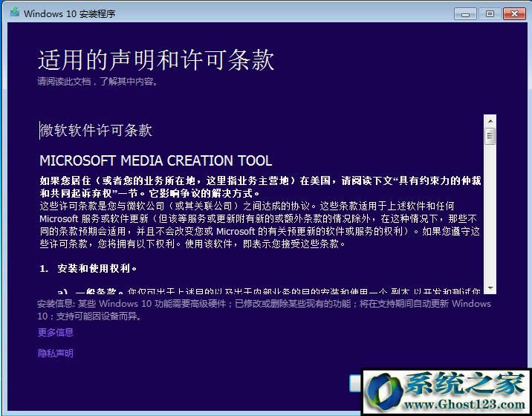This screenshot has height=416, width=532.
Task: Minimize the Windows 10 安装程序 window
Action: pyautogui.click(x=466, y=13)
